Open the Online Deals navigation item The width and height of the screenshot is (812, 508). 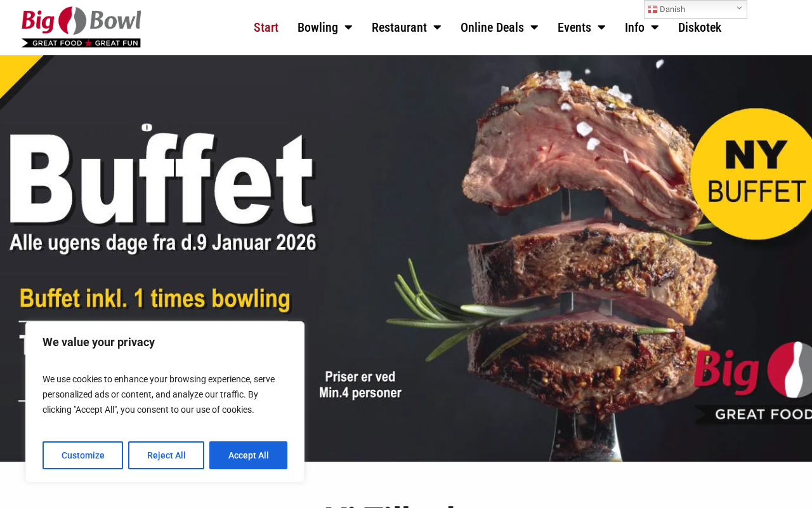click(x=492, y=27)
